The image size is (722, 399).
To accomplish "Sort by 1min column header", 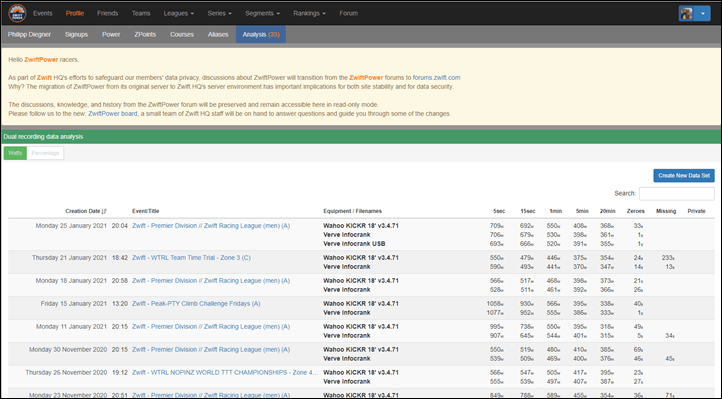I will [555, 211].
